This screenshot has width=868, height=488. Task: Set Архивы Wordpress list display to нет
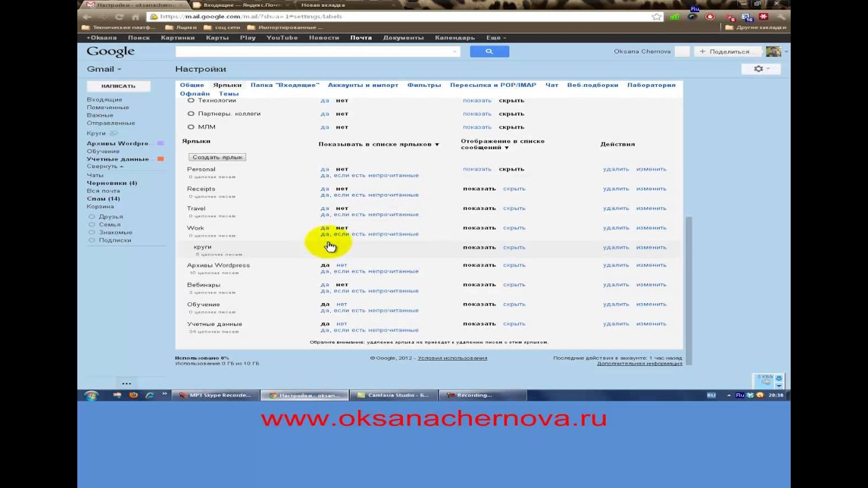342,265
